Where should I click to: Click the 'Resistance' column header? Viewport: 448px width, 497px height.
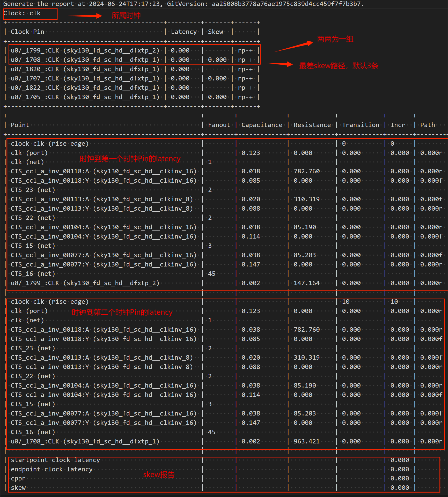pos(312,125)
